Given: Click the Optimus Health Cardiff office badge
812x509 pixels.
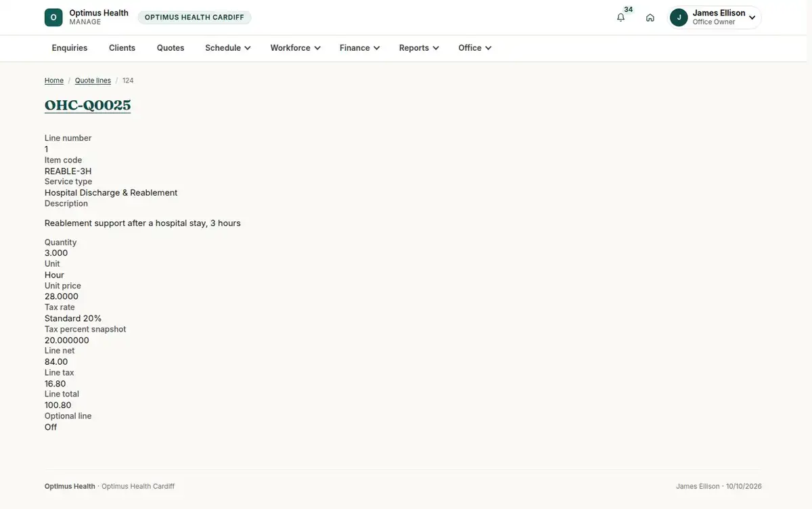Looking at the screenshot, I should (x=194, y=18).
